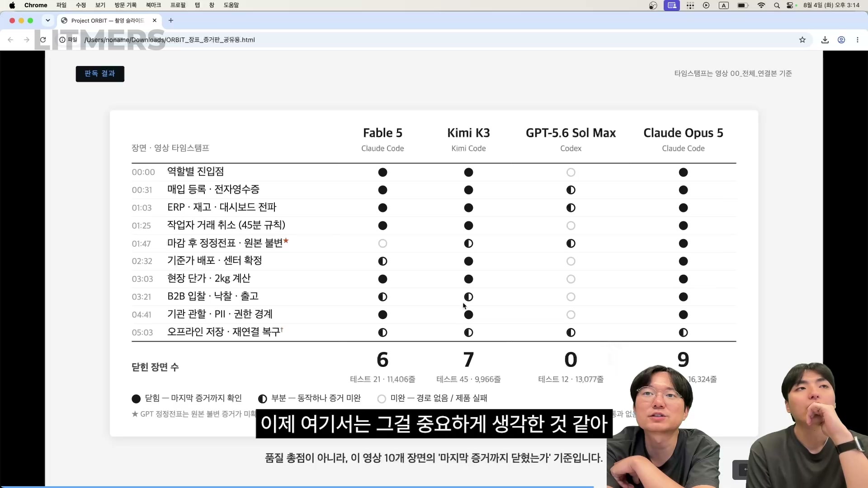Click the date and time in menu bar
Screen dimensions: 868x488
point(831,5)
